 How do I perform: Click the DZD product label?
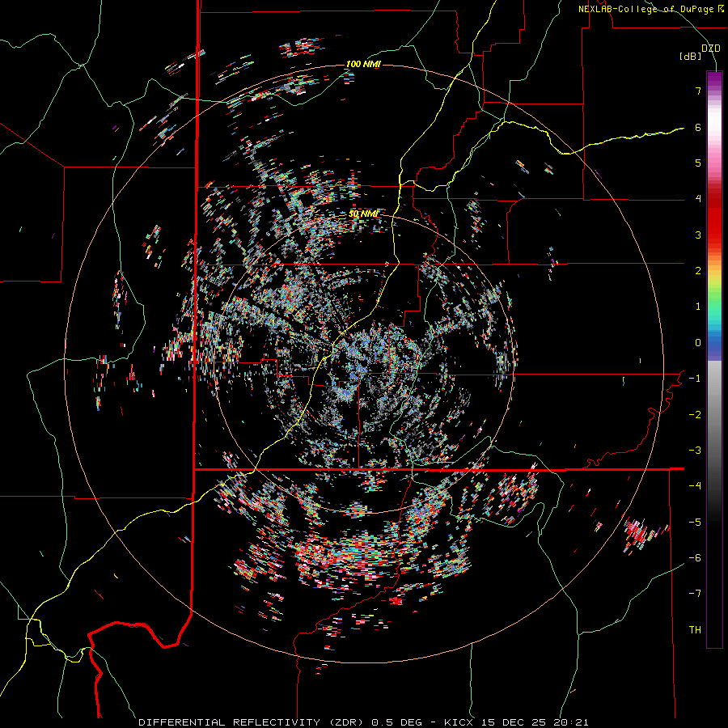[x=711, y=49]
